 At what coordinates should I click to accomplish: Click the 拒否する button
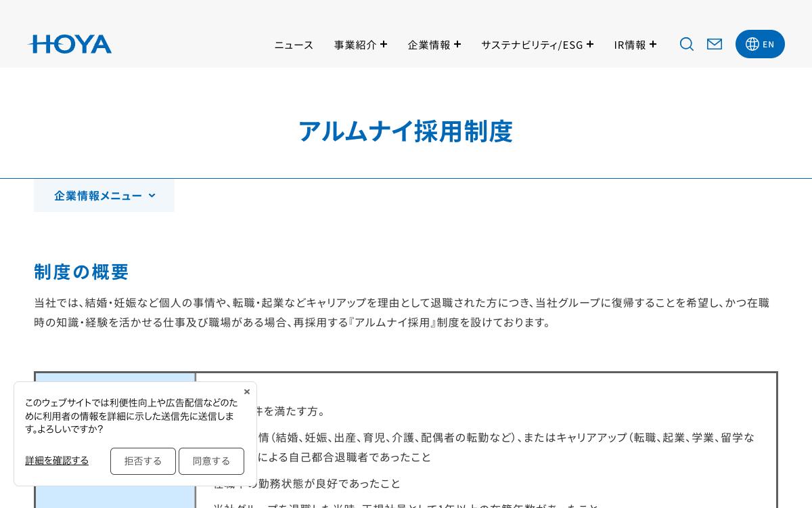click(143, 461)
